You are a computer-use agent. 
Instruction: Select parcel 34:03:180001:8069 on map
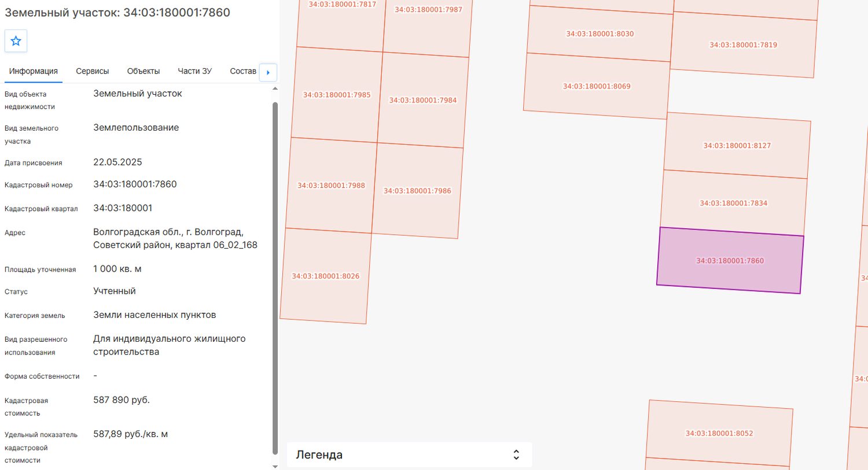point(596,86)
